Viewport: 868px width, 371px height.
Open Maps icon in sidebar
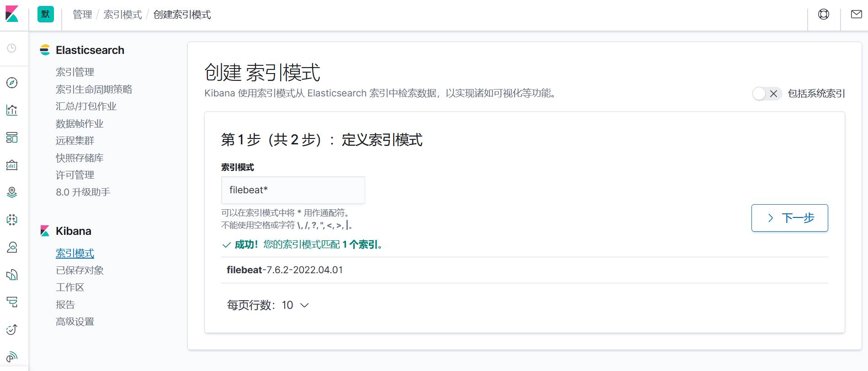click(12, 192)
